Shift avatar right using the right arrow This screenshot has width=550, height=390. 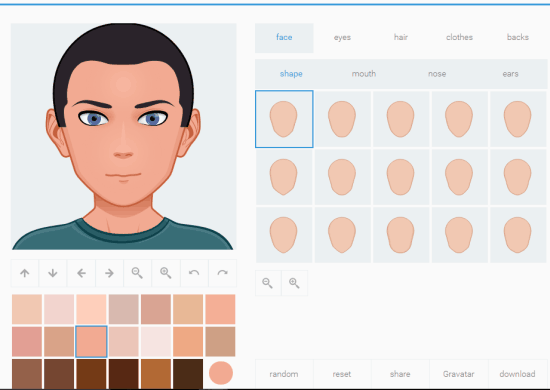(109, 273)
